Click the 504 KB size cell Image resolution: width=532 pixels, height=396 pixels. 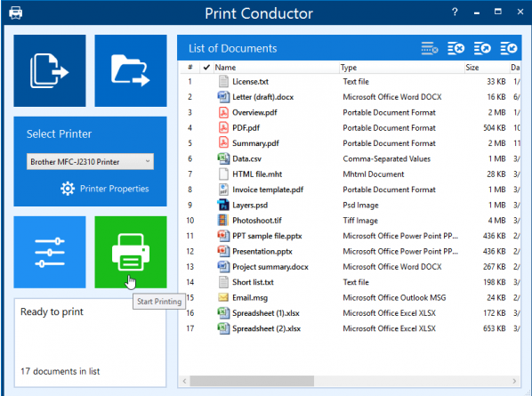(x=495, y=128)
